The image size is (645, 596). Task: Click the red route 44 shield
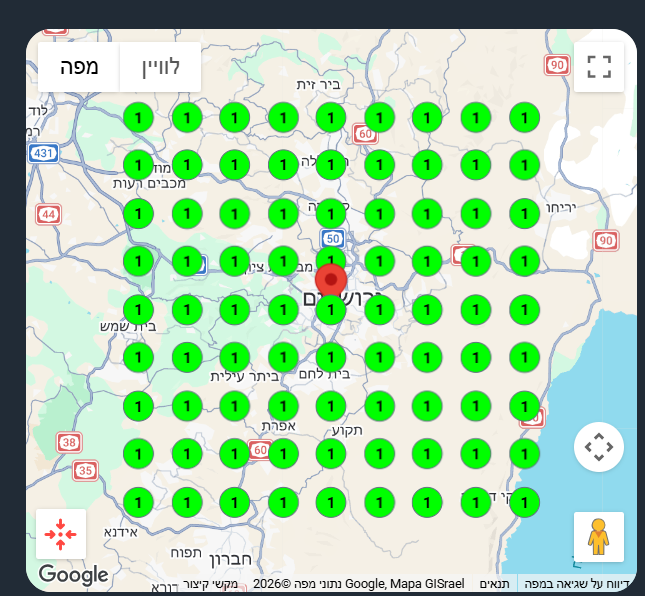point(49,214)
